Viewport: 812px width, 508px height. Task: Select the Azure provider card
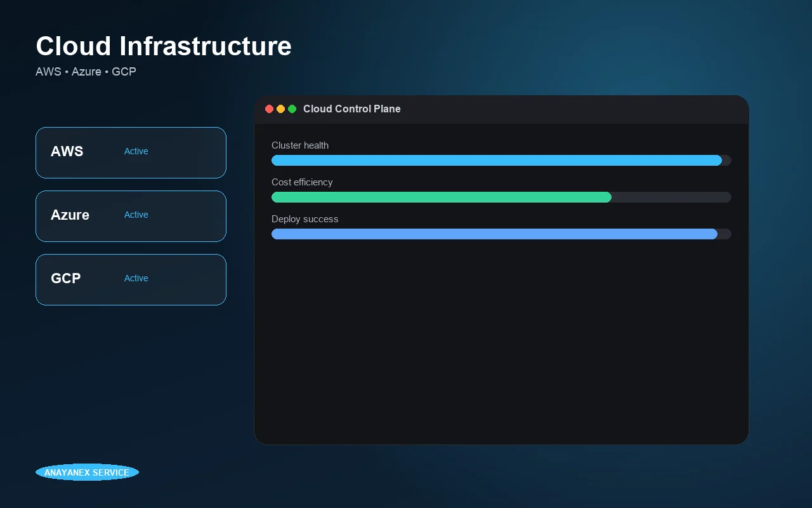tap(131, 216)
